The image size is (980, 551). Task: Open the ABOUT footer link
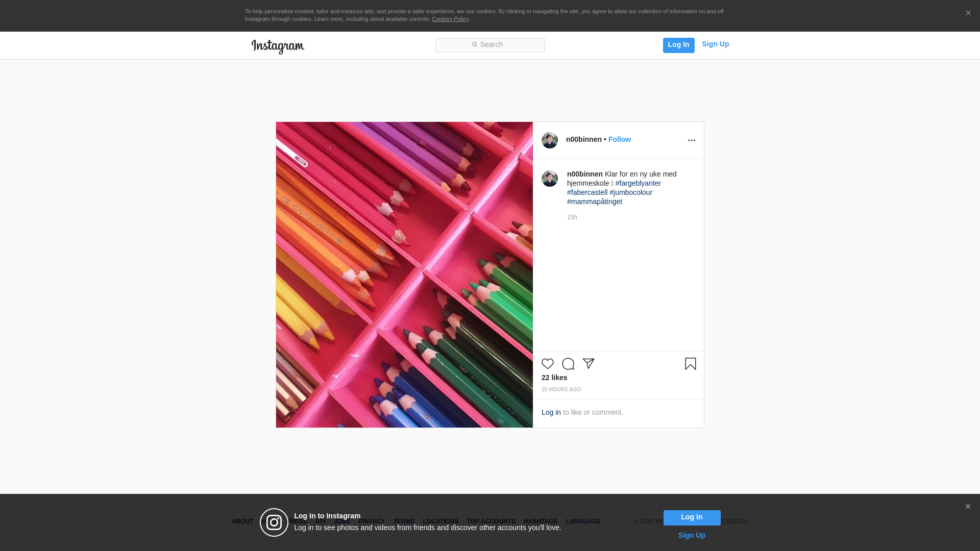click(x=242, y=521)
